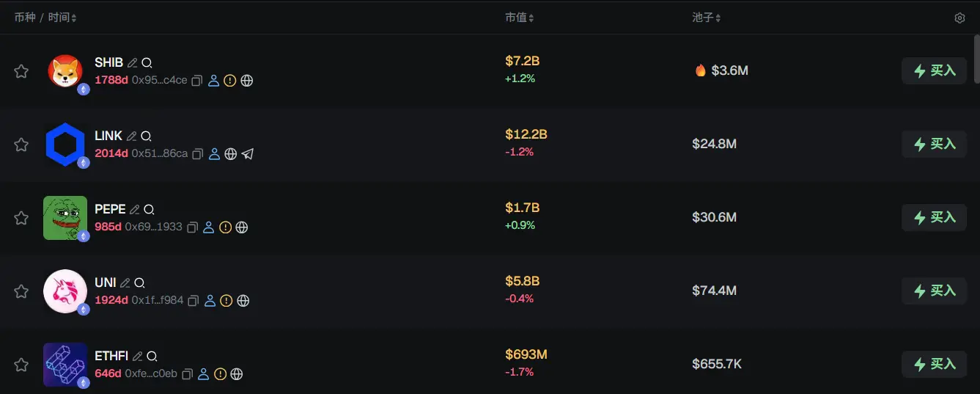
Task: Favorite SHIB with the star toggle
Action: [x=21, y=71]
